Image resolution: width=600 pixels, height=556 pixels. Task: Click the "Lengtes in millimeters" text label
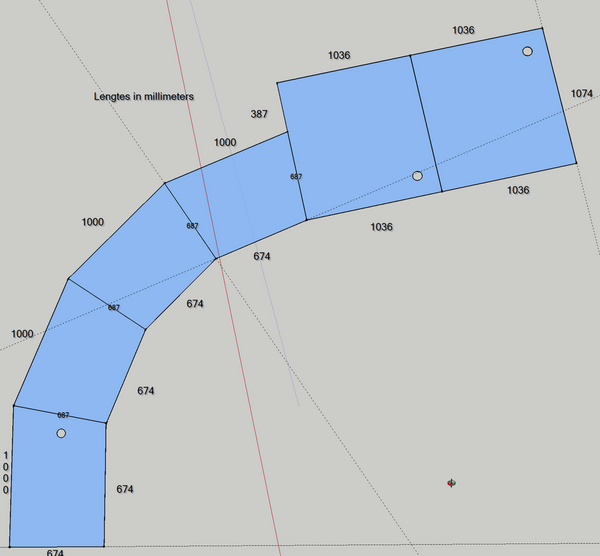143,97
